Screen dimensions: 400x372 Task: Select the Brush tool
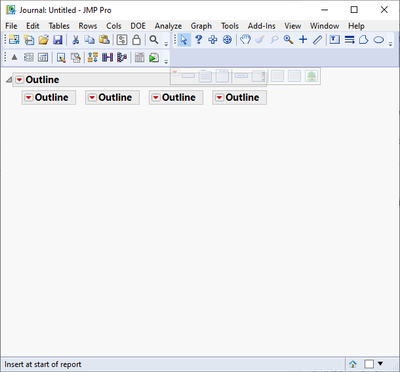pos(260,40)
